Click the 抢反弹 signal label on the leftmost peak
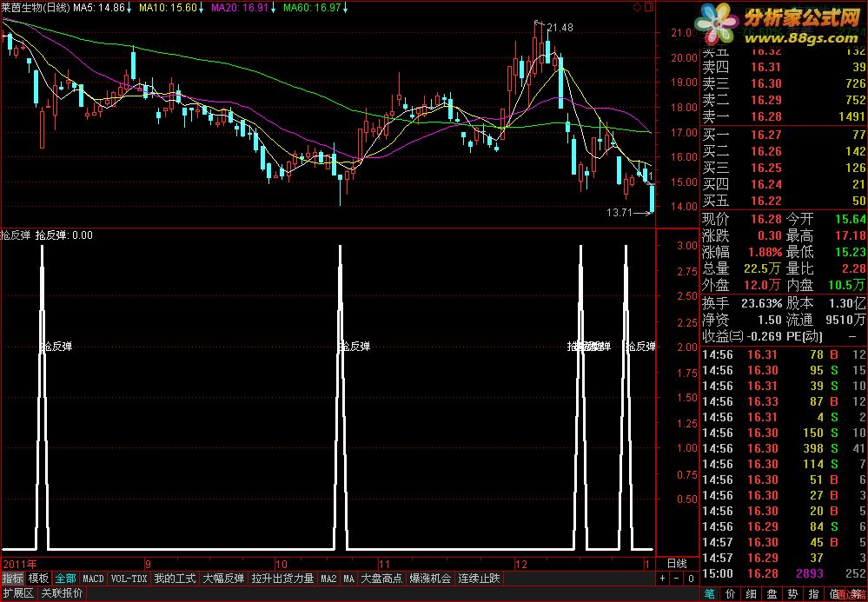 point(57,347)
